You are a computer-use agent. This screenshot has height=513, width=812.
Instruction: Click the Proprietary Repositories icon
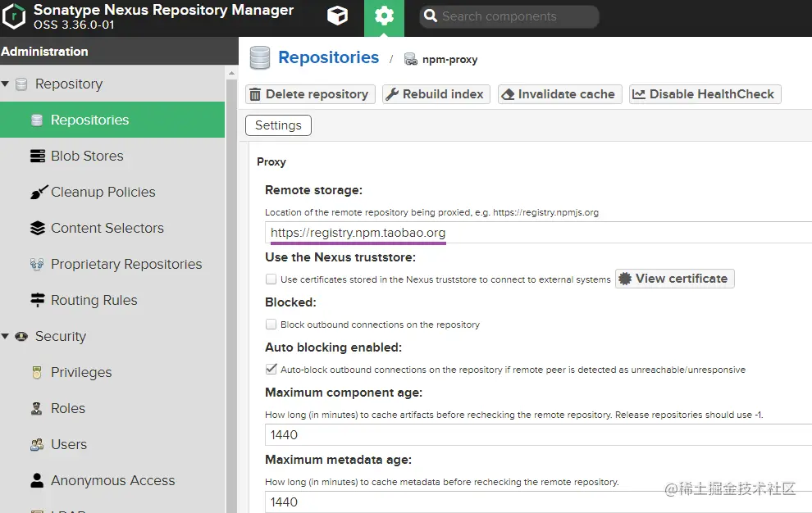(x=37, y=264)
